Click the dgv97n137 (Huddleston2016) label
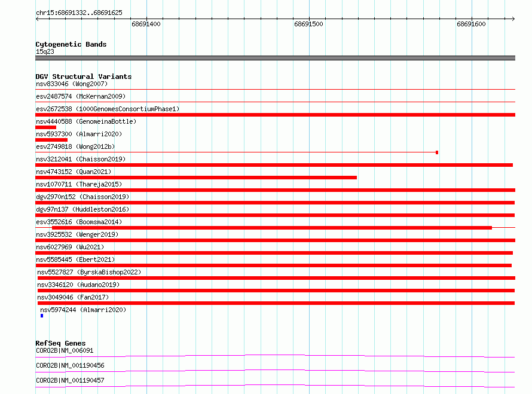The width and height of the screenshot is (532, 394). pos(82,209)
